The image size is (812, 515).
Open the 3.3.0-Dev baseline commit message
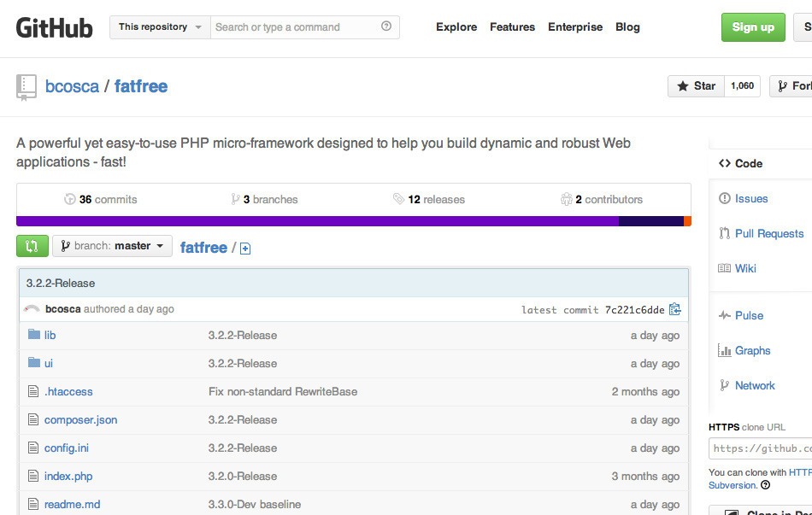(x=254, y=504)
